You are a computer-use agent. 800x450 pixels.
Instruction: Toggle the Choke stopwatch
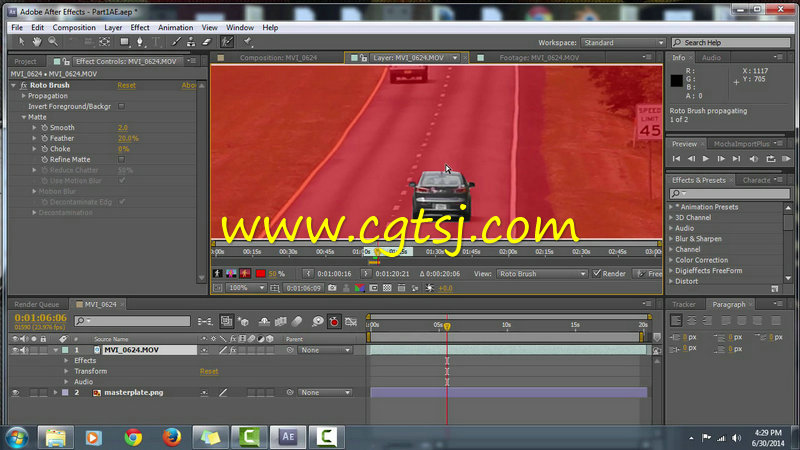pos(44,149)
